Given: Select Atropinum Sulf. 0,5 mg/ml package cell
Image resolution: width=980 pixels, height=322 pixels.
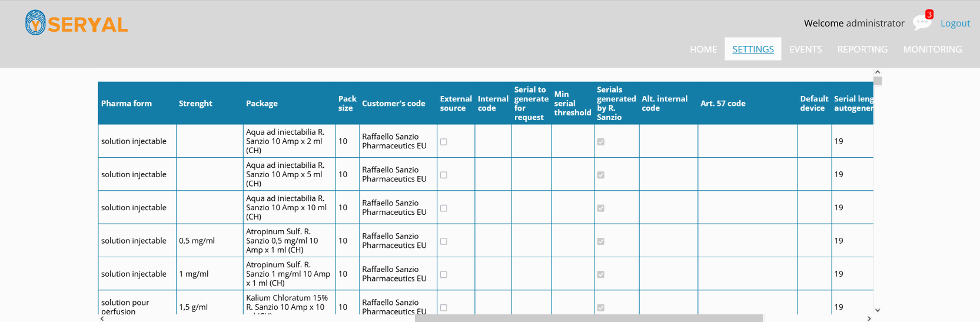Looking at the screenshot, I should click(x=289, y=241).
